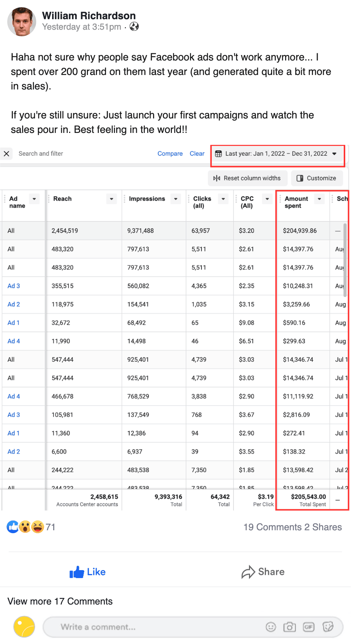The image size is (351, 644).
Task: Click the public audience globe icon
Action: coord(134,26)
